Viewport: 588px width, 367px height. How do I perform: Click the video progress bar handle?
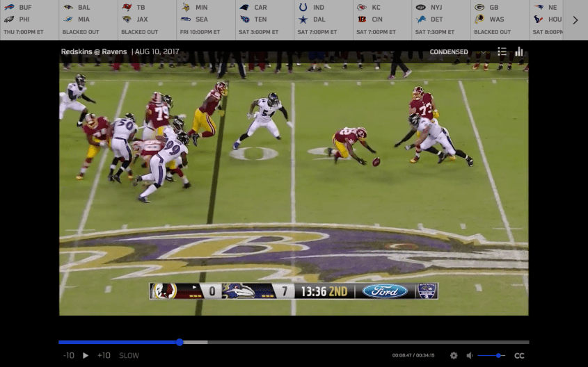pos(180,342)
